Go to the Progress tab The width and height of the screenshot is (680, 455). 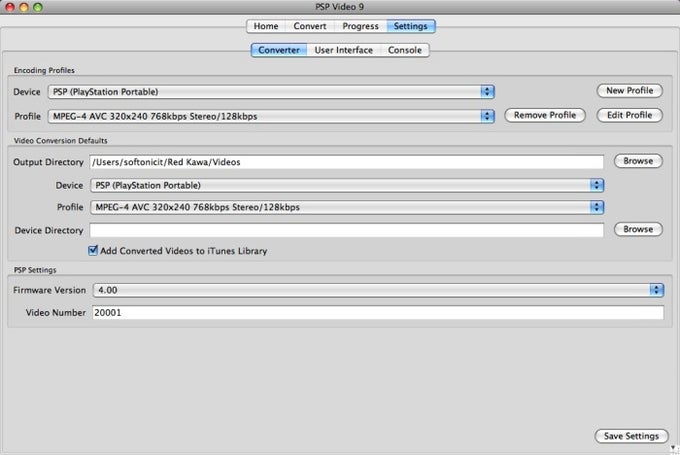pyautogui.click(x=360, y=26)
